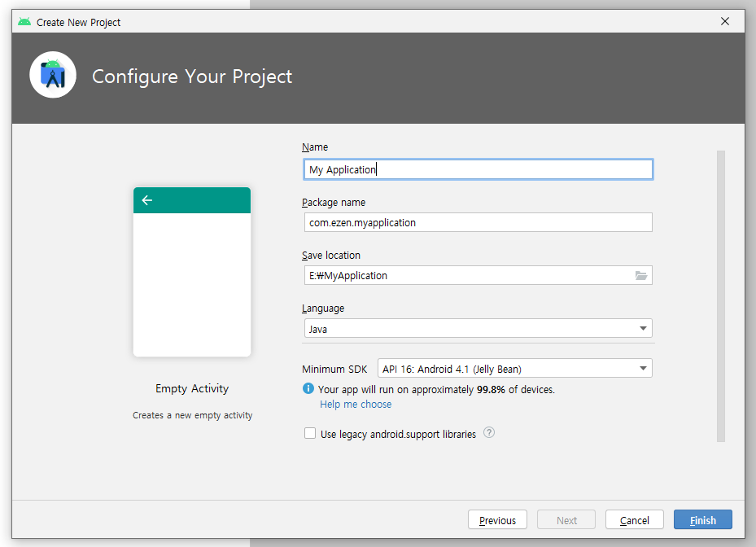Click the info icon beside device percentage text
This screenshot has width=756, height=547.
tap(308, 388)
